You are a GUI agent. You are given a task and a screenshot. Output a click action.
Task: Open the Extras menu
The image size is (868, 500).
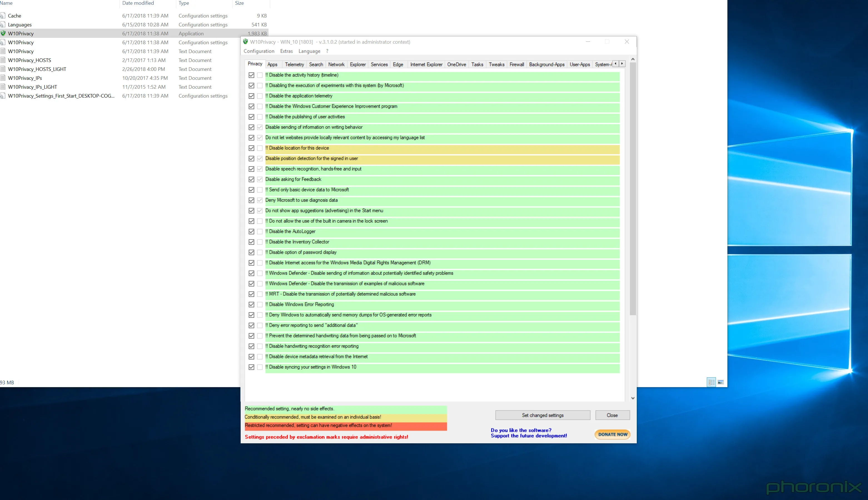(x=286, y=51)
